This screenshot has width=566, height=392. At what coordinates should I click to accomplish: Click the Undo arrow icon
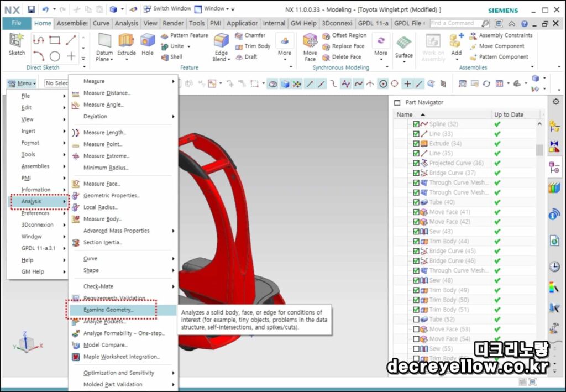coord(45,9)
